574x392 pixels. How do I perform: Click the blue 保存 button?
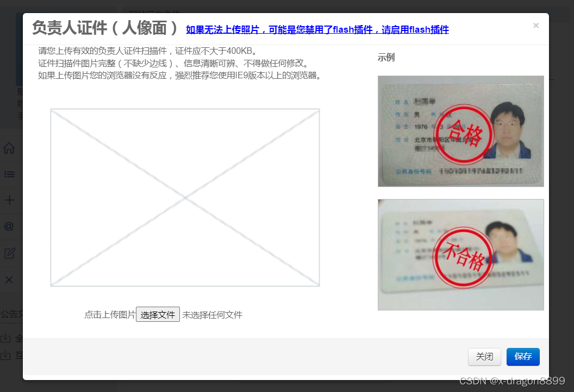pyautogui.click(x=523, y=357)
